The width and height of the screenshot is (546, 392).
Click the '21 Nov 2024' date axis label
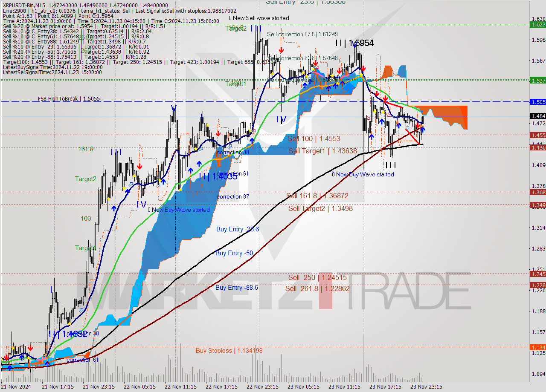(16, 387)
